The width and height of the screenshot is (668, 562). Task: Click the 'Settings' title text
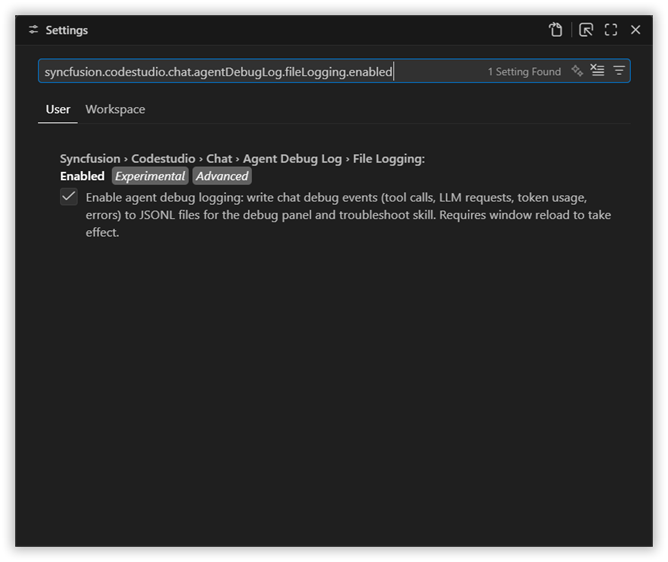coord(66,30)
